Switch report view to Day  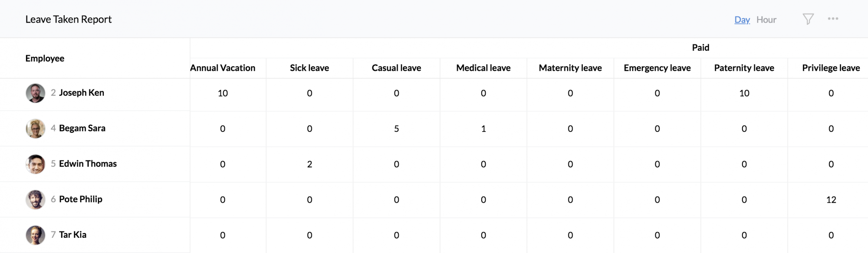click(742, 20)
